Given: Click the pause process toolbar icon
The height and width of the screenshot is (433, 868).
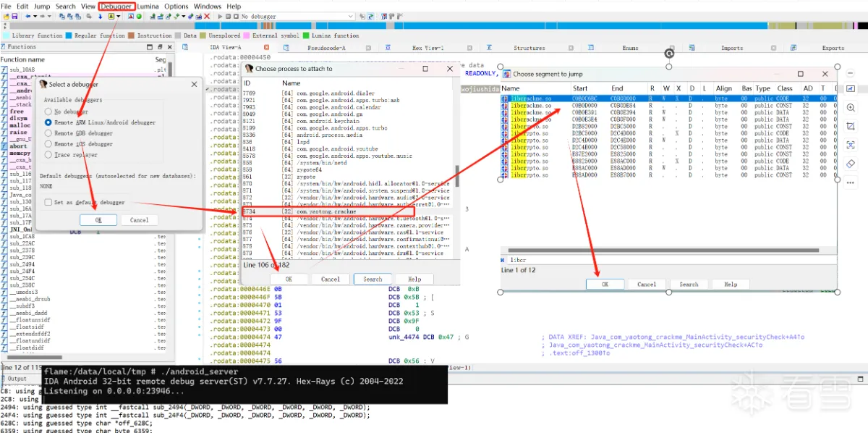Looking at the screenshot, I should tap(228, 16).
